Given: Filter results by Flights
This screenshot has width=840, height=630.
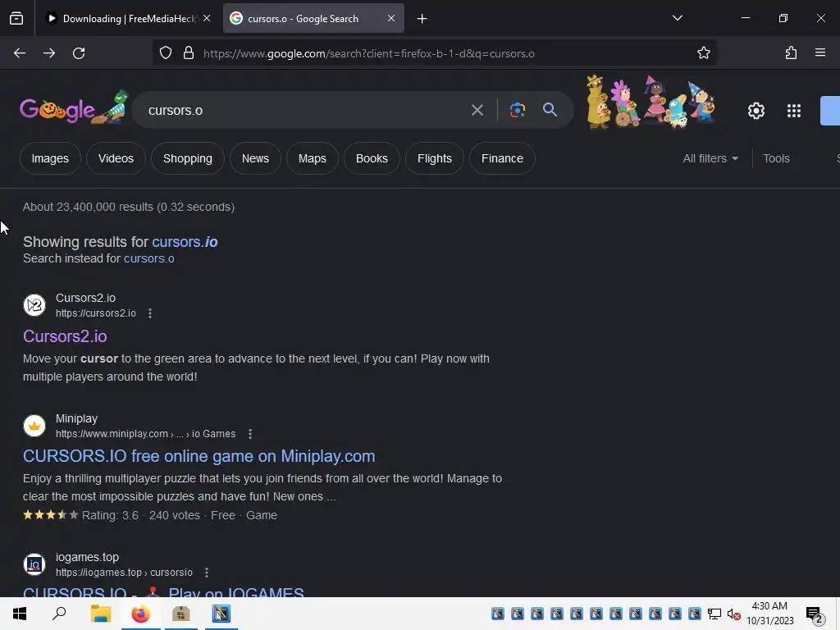Looking at the screenshot, I should tap(435, 158).
